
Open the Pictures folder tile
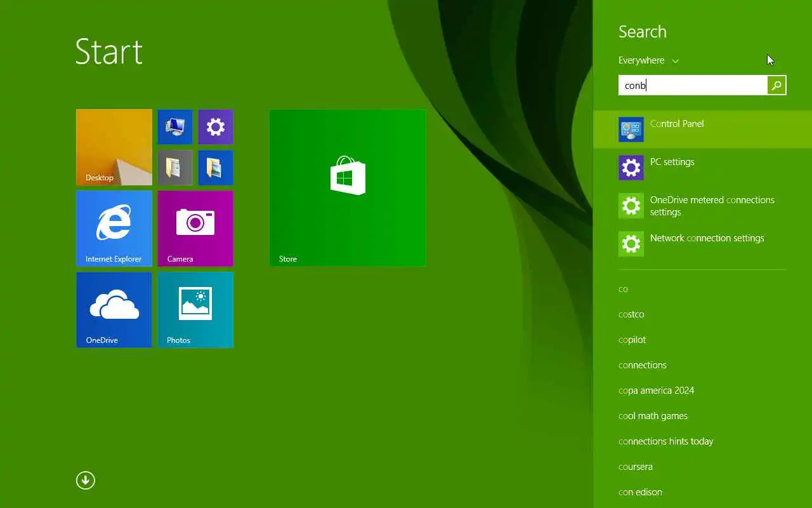(x=216, y=168)
